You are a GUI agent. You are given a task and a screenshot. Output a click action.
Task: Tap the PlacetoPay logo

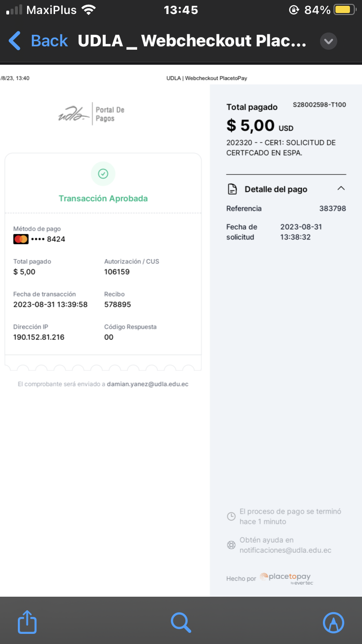tap(285, 577)
